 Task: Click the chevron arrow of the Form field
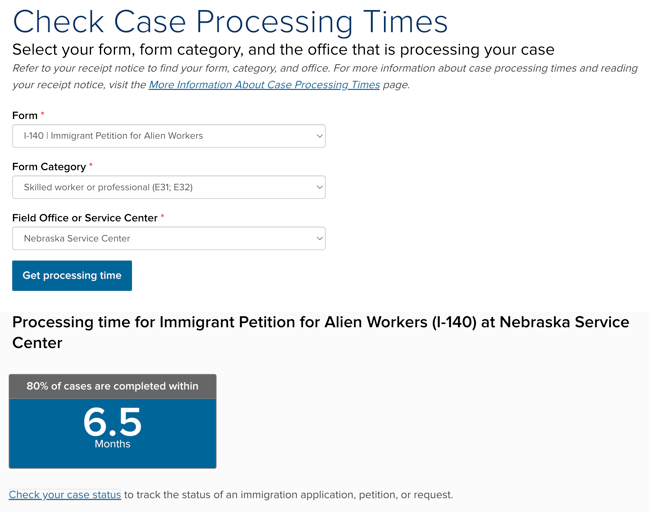319,136
